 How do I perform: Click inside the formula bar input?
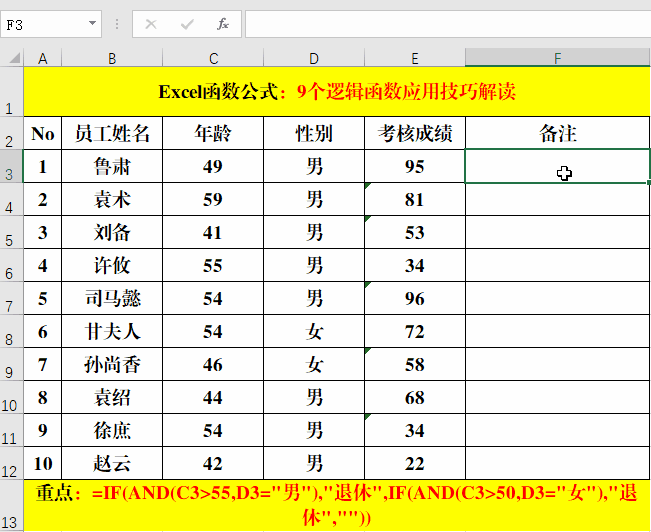click(448, 24)
